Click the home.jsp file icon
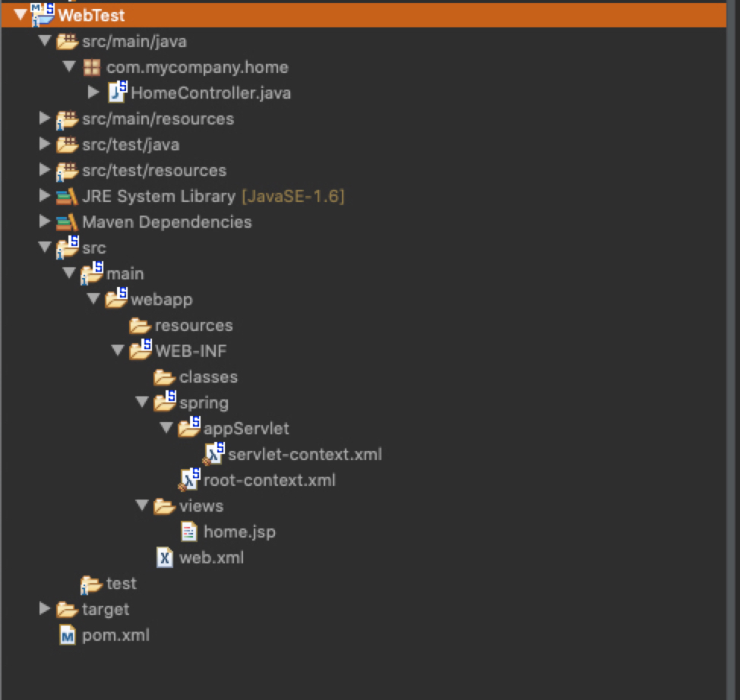This screenshot has width=740, height=700. (189, 531)
